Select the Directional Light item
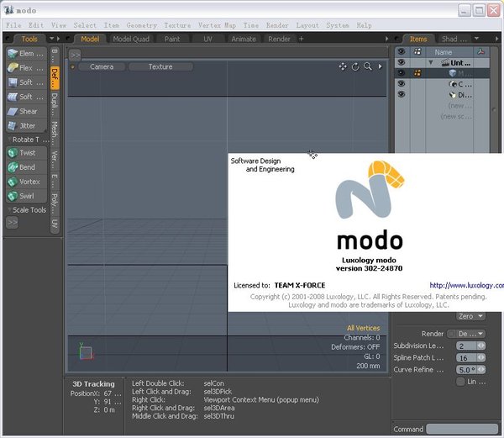 point(460,95)
